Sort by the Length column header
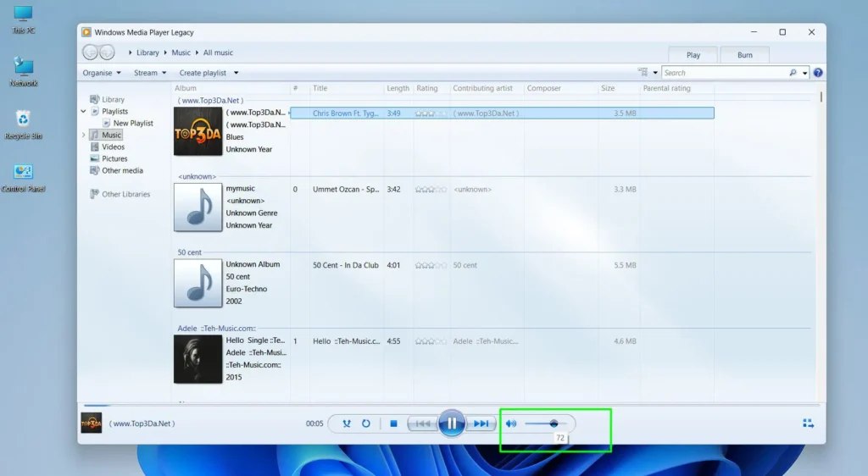The height and width of the screenshot is (476, 868). click(398, 88)
